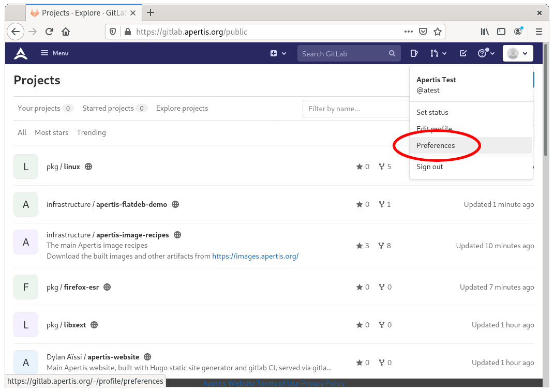Click the libxext project avatar

pos(26,325)
